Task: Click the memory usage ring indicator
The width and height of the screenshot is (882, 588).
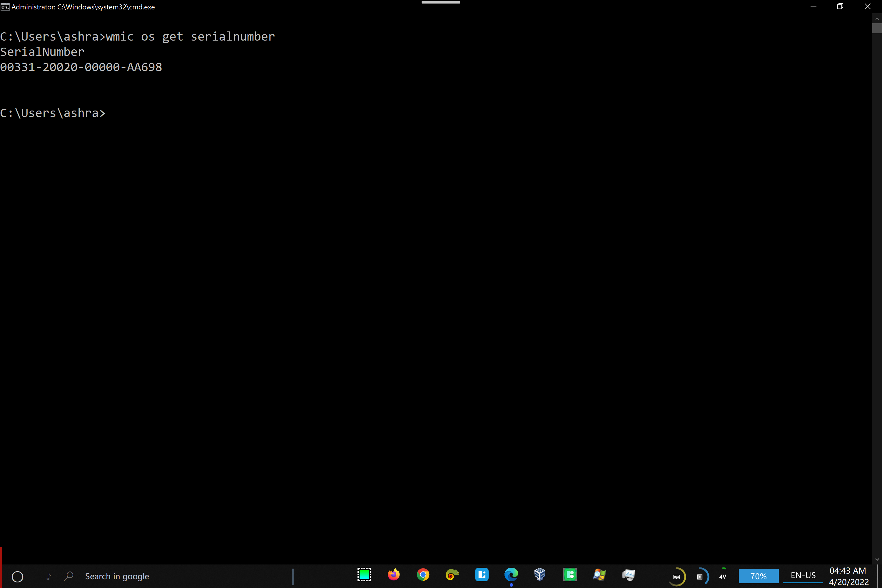Action: (x=677, y=576)
